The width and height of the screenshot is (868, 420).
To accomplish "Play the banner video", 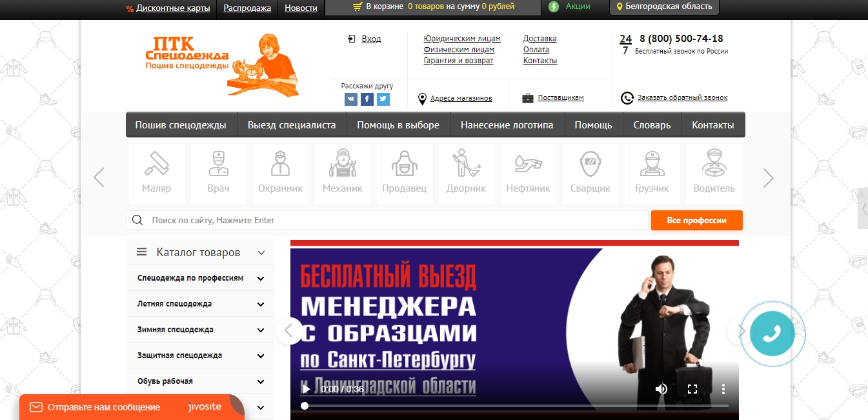I will (306, 389).
